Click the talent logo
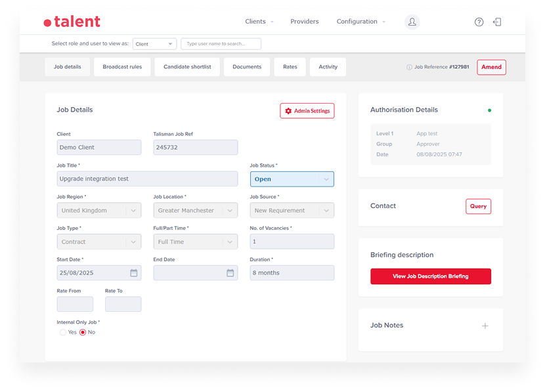 tap(72, 22)
